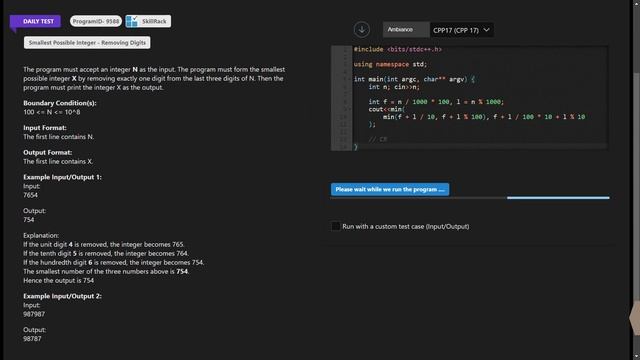
Task: Click the '100 <= N <= 10^8' text
Action: tap(51, 112)
